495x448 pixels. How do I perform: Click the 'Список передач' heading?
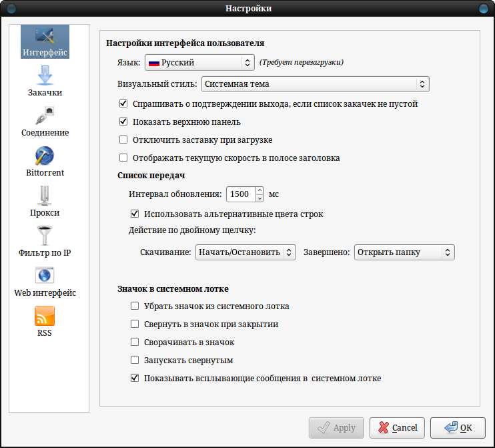click(x=151, y=176)
